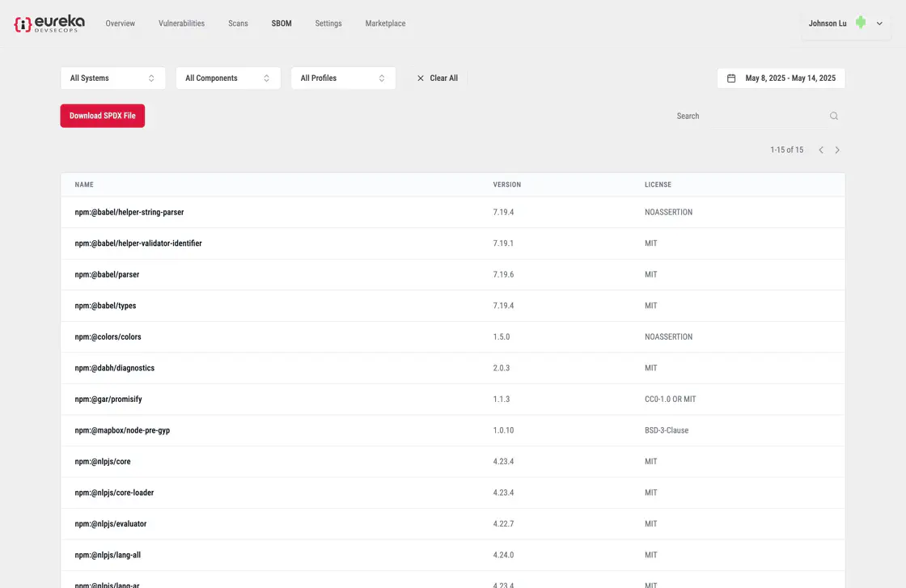Screen dimensions: 906x588
Task: Open the All Systems dropdown
Action: [112, 78]
